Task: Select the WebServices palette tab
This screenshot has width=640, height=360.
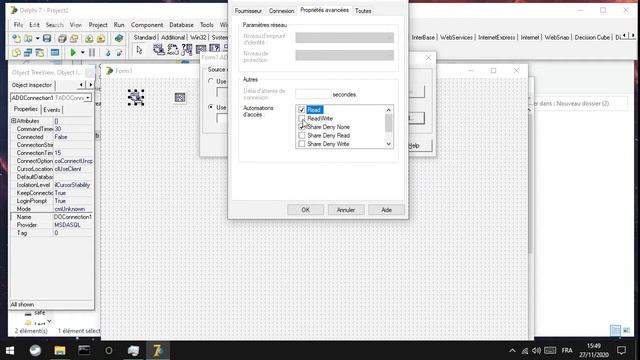Action: tap(456, 38)
